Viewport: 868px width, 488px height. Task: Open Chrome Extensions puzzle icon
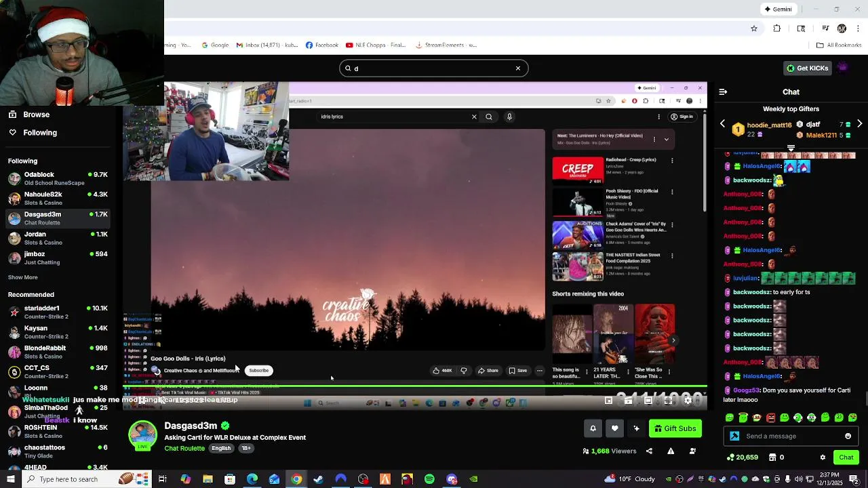[777, 28]
